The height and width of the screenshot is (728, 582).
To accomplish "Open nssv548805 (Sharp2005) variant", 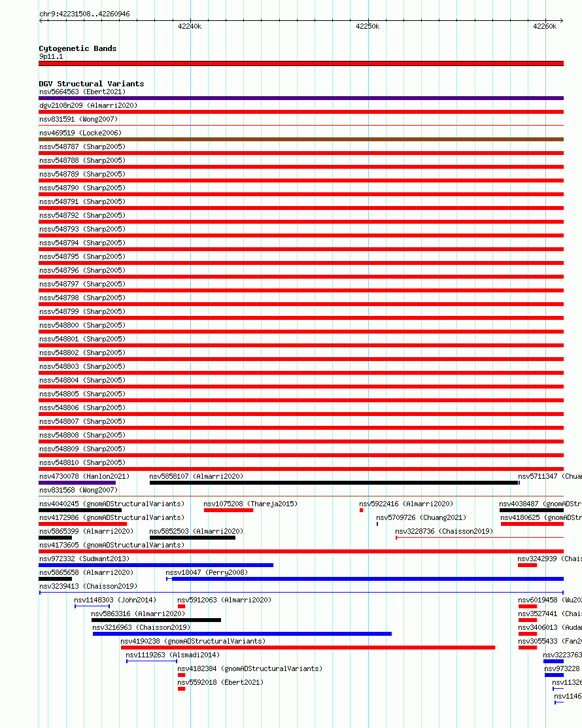I will 82,394.
